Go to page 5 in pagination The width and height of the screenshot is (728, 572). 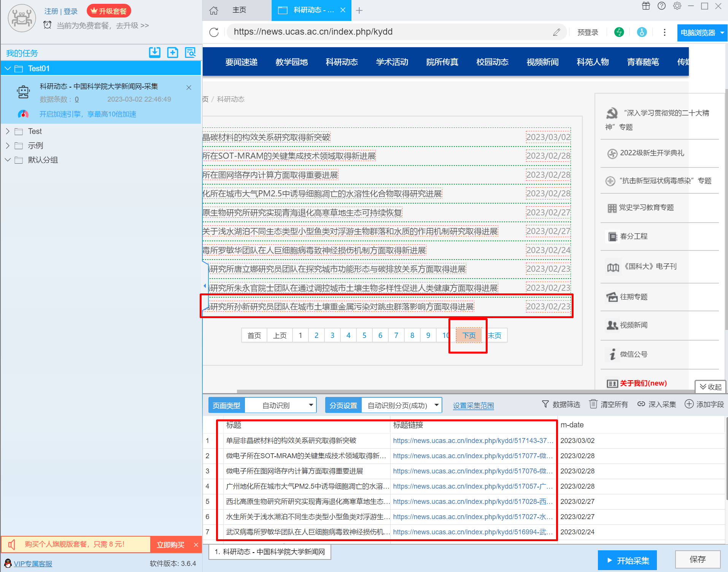click(364, 335)
